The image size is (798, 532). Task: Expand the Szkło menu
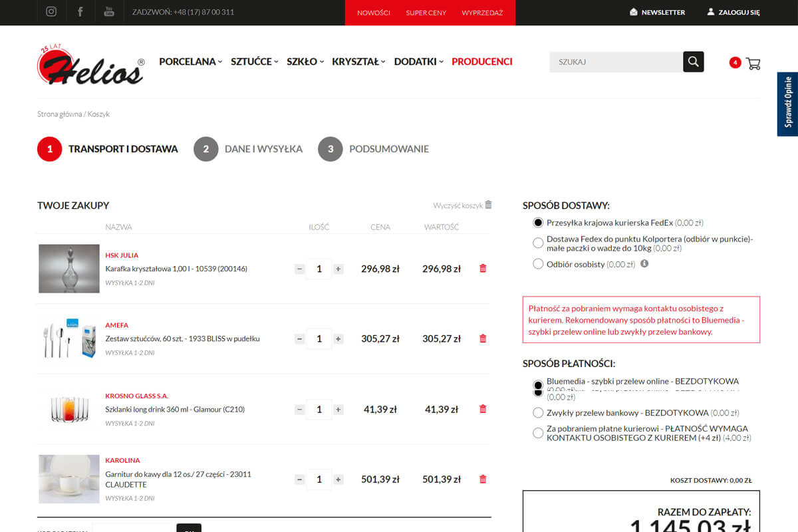pos(305,61)
